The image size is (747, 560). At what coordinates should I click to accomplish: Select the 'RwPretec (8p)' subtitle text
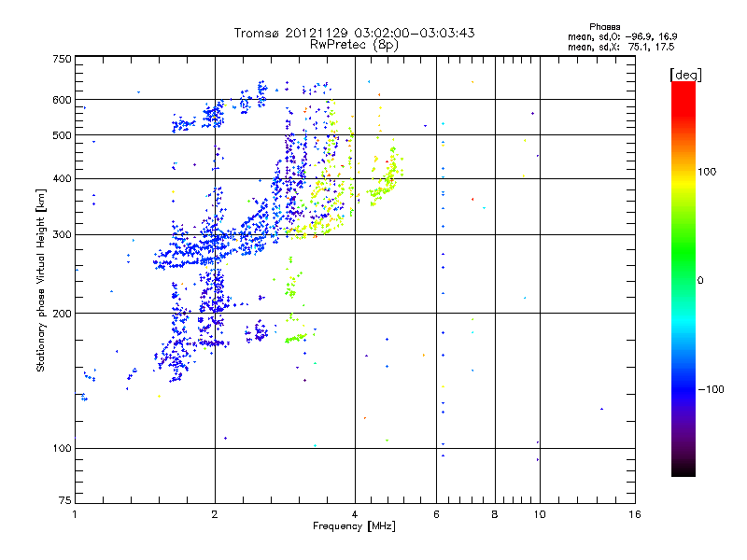[354, 45]
